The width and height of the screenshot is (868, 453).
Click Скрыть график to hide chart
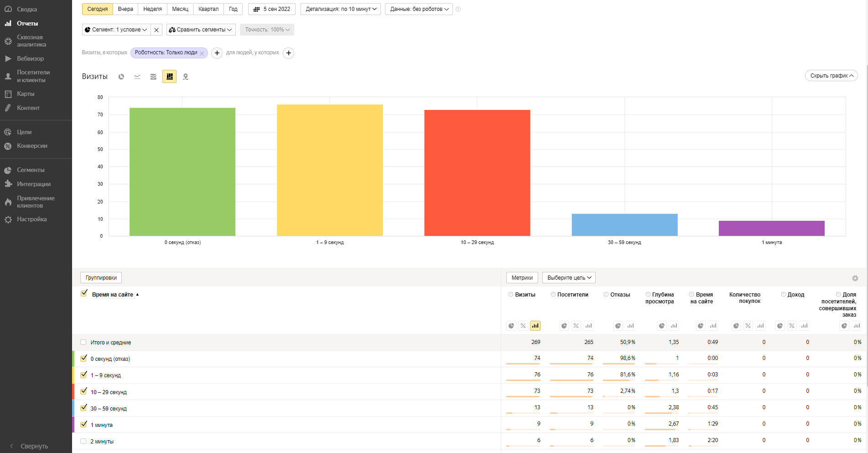tap(832, 76)
